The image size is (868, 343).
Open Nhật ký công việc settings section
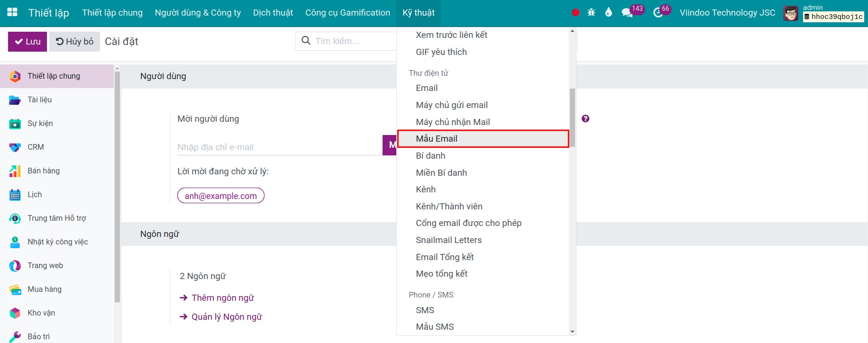(x=57, y=242)
